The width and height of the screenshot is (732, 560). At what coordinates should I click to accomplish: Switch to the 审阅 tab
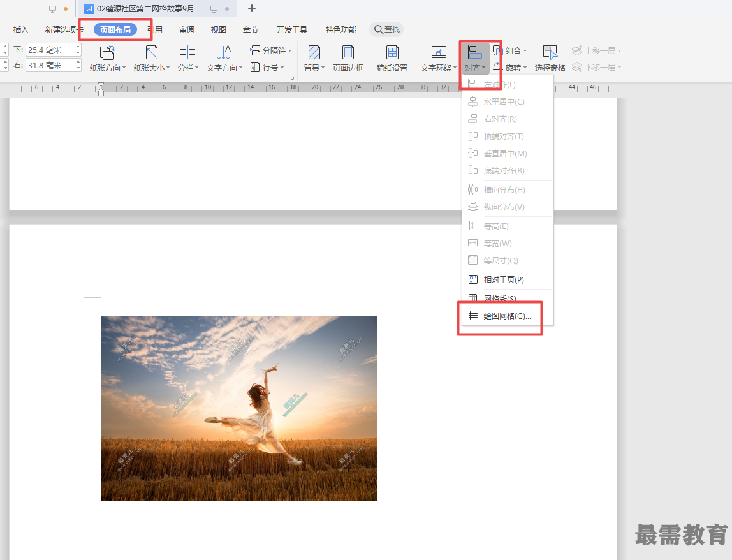(187, 30)
